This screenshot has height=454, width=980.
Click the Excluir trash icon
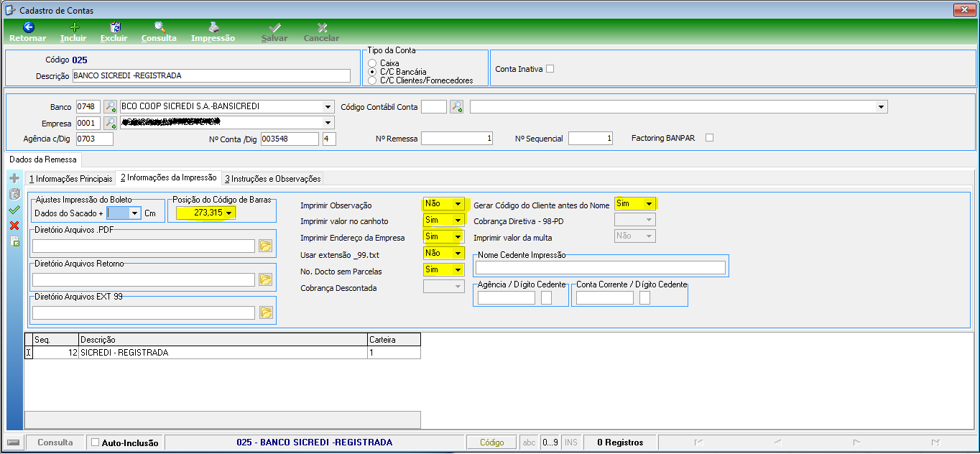click(114, 27)
